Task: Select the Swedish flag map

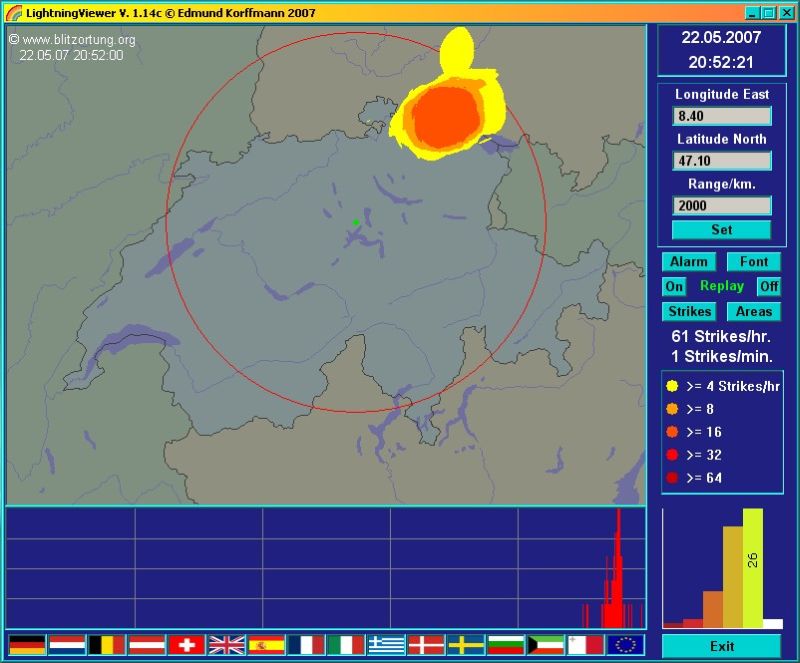Action: coord(466,645)
